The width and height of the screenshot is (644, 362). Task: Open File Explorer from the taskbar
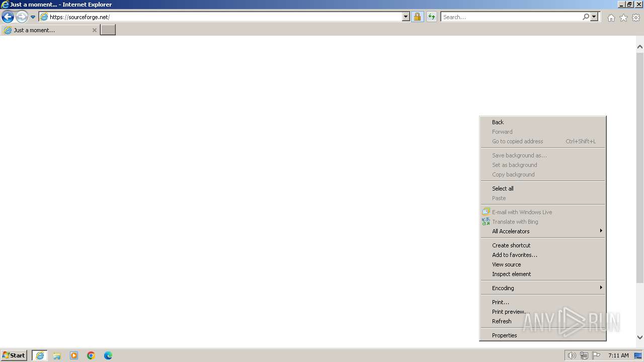[x=57, y=355]
